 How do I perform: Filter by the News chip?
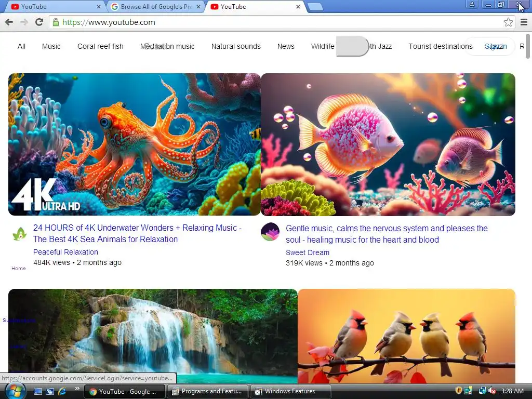coord(286,46)
